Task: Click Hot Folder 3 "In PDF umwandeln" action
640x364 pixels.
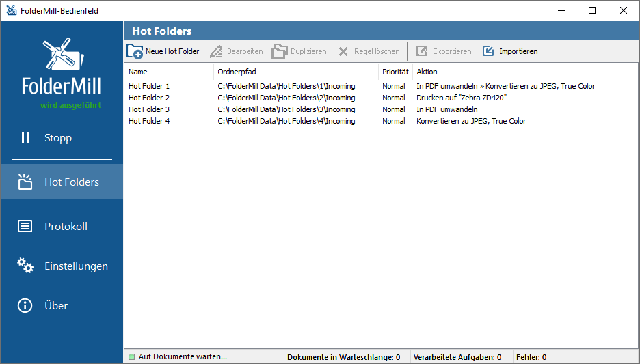Action: click(447, 109)
